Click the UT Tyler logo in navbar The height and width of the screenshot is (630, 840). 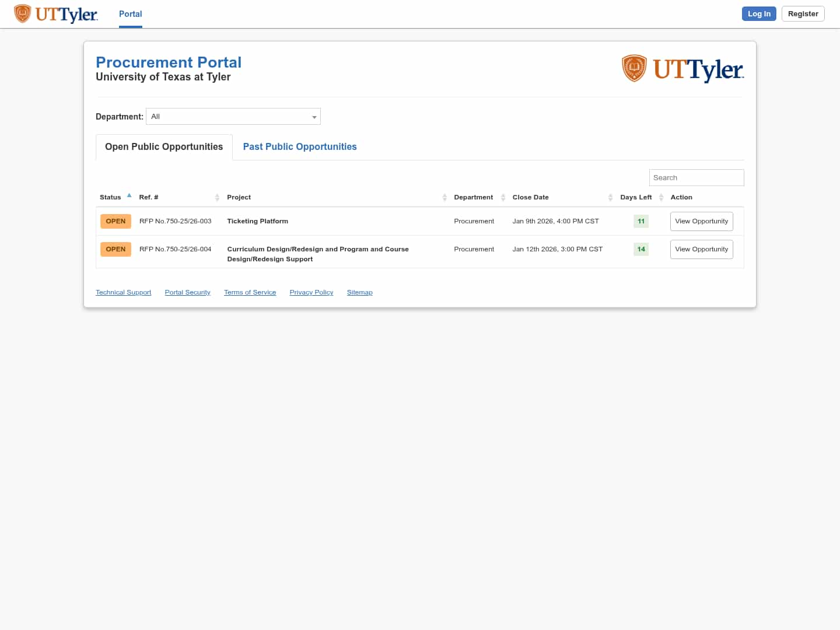coord(56,14)
